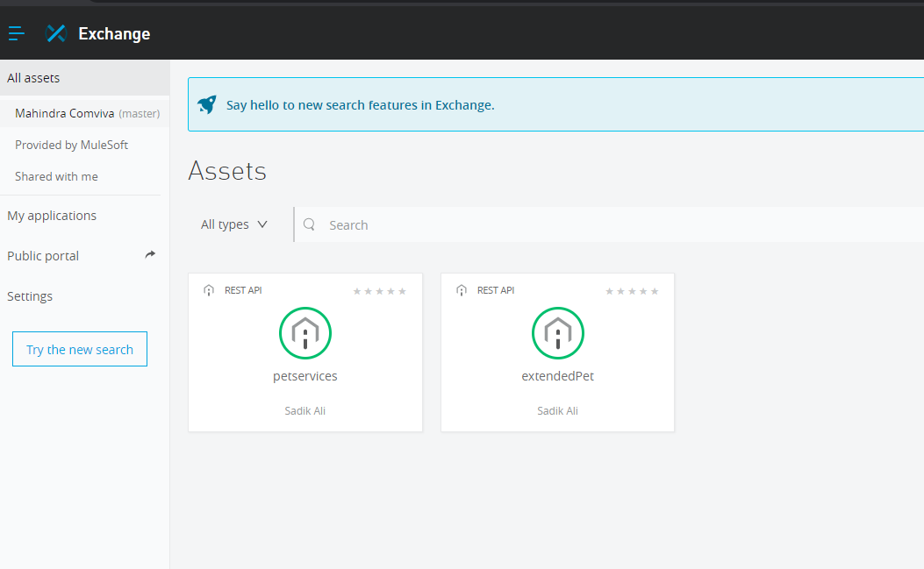Image resolution: width=924 pixels, height=569 pixels.
Task: Show assets Provided by MuleSoft
Action: (71, 145)
